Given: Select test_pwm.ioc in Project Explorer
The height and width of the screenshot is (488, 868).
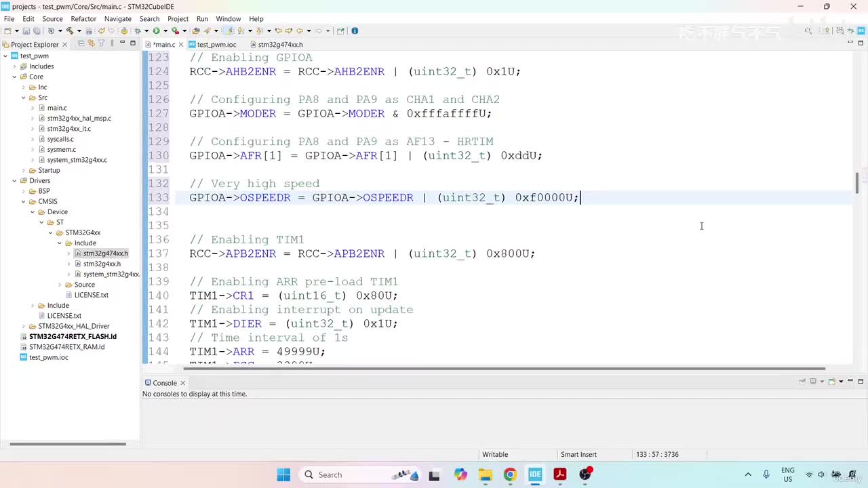Looking at the screenshot, I should tap(48, 357).
